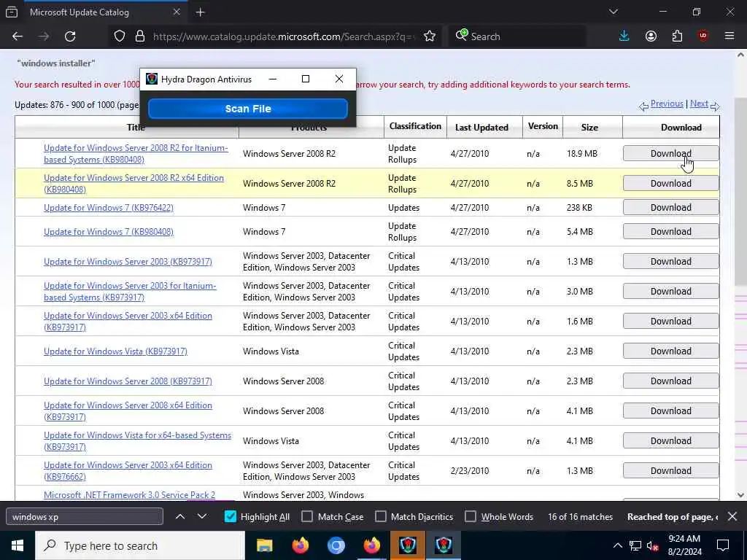Click the muted volume tray icon
Viewport: 747px width, 560px height.
[x=653, y=545]
